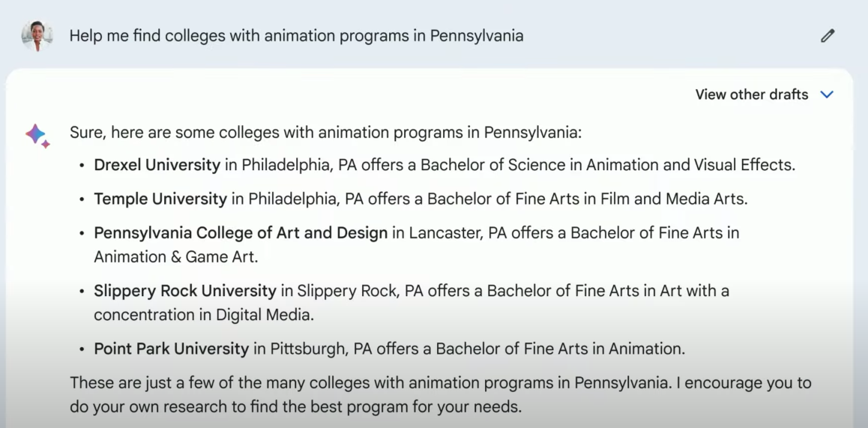This screenshot has width=868, height=428.
Task: Click the user profile avatar
Action: 37,36
